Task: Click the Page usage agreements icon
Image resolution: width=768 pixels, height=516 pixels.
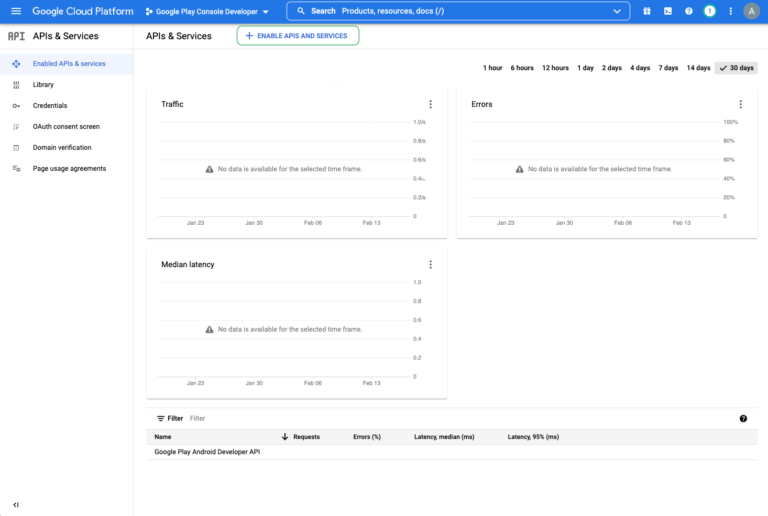Action: coord(16,168)
